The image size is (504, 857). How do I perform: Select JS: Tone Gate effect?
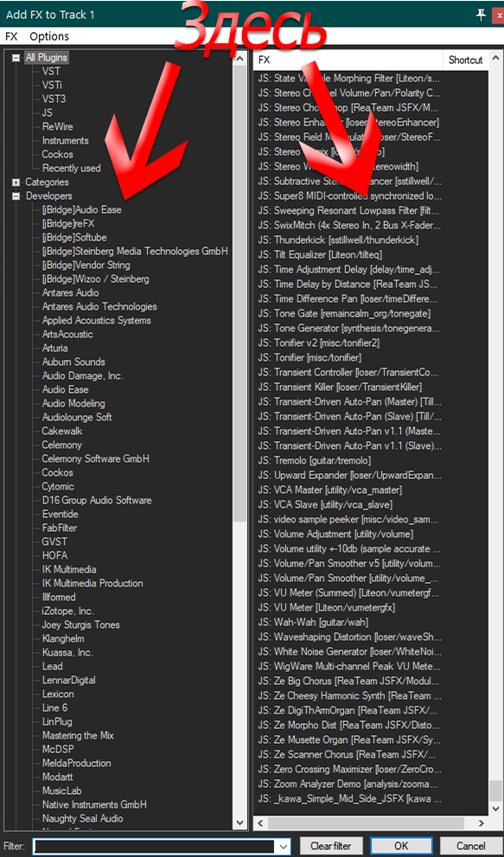tap(344, 314)
